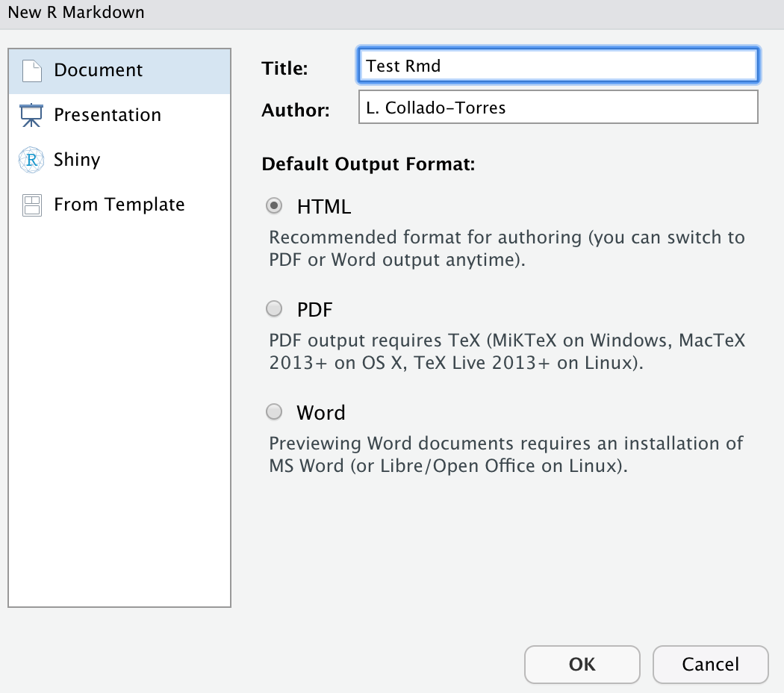Click the New R Markdown title bar

pos(75,12)
